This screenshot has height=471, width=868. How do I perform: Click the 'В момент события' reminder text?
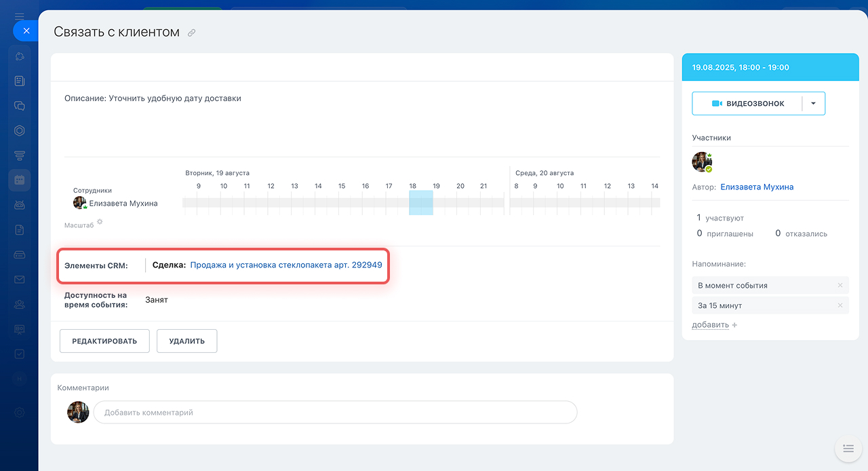(x=732, y=286)
